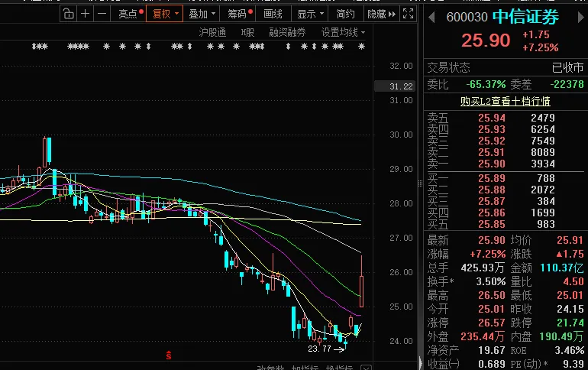
Task: Click 隐藏 to hide the side panel
Action: point(381,14)
